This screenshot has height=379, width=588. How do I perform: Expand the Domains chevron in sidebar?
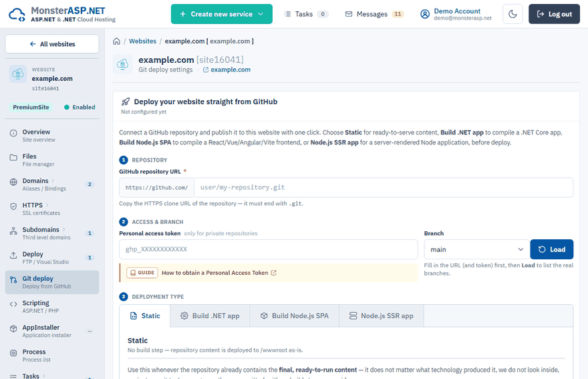[x=53, y=180]
